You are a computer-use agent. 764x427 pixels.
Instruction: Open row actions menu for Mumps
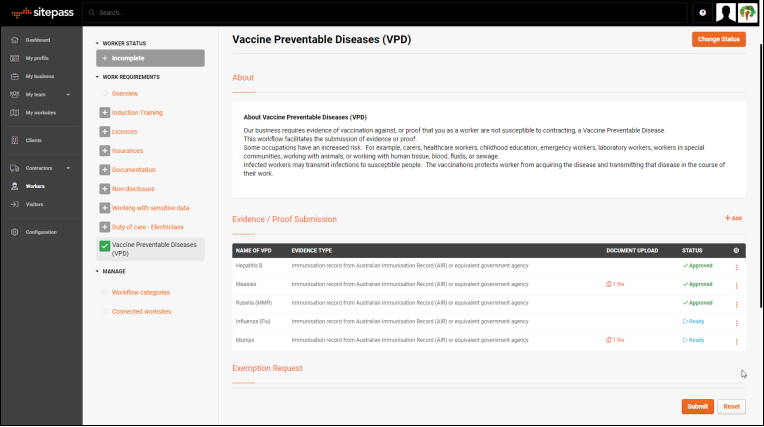736,342
